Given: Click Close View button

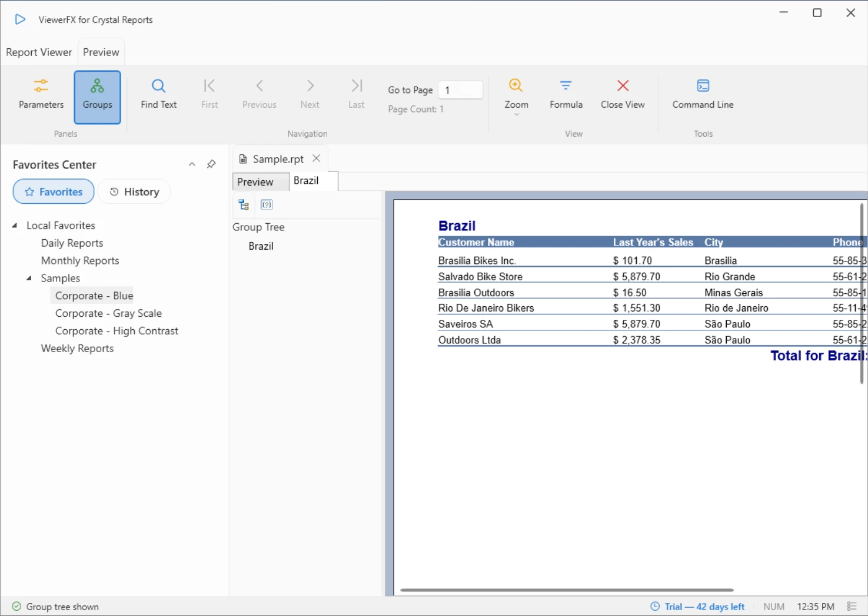Looking at the screenshot, I should pyautogui.click(x=623, y=95).
